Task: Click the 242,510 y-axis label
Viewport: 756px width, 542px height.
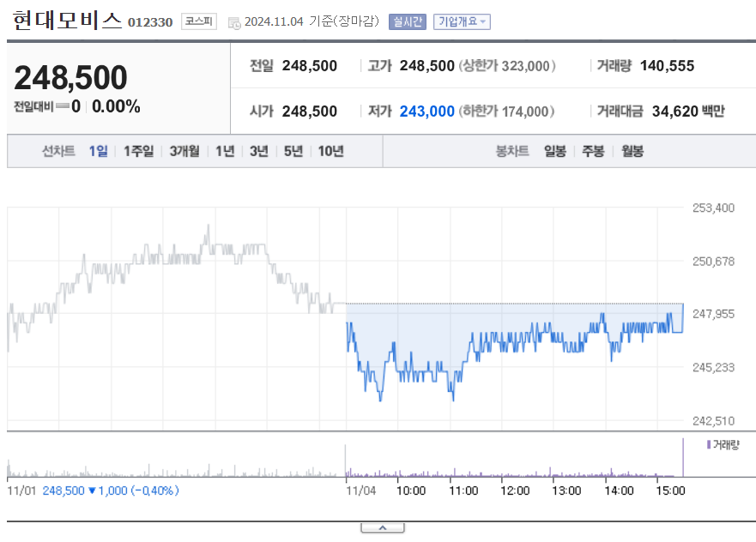Action: [714, 421]
